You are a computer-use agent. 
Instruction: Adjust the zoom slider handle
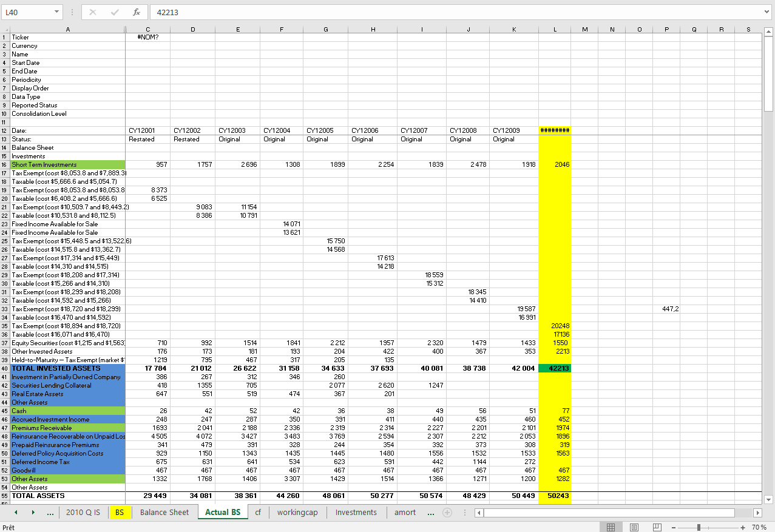[x=700, y=527]
